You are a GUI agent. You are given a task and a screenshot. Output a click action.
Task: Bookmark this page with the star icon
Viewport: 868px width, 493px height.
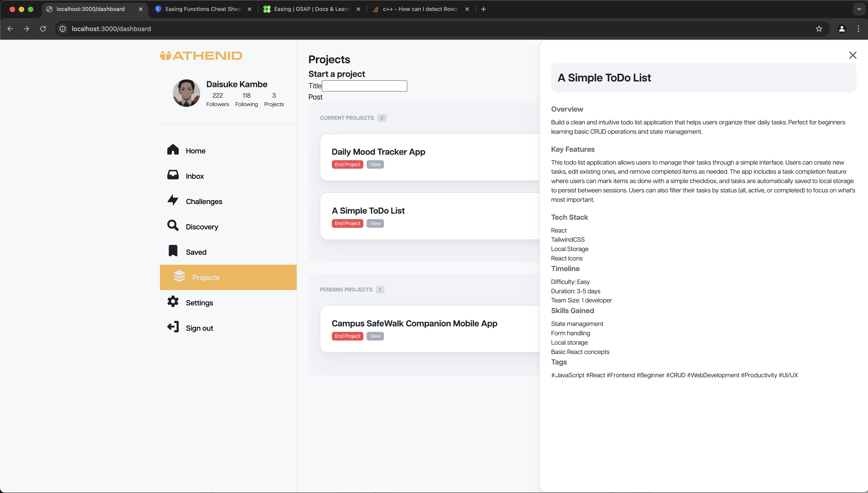click(819, 29)
